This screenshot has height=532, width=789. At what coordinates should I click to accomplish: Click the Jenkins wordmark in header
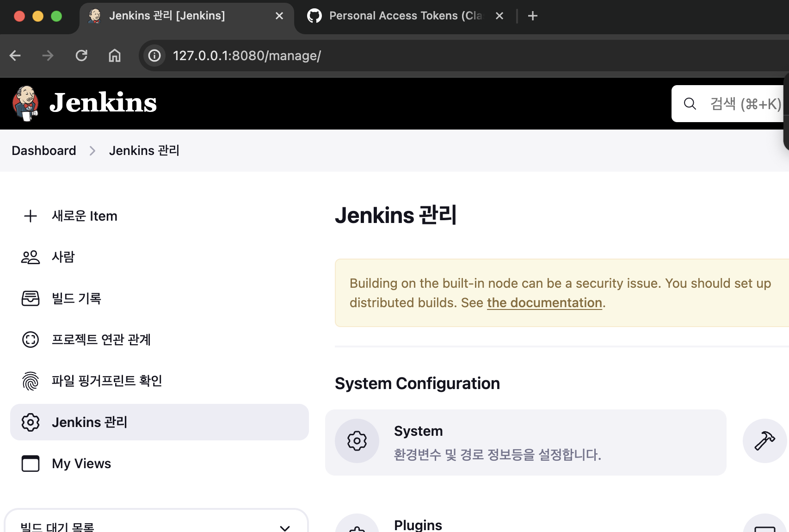click(103, 103)
